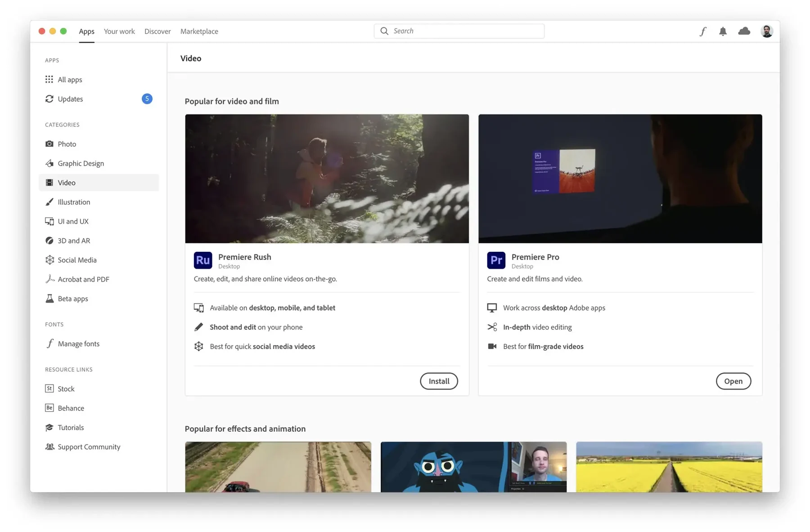Click the Premiere Rush Ru app icon
The image size is (810, 532).
pos(203,260)
